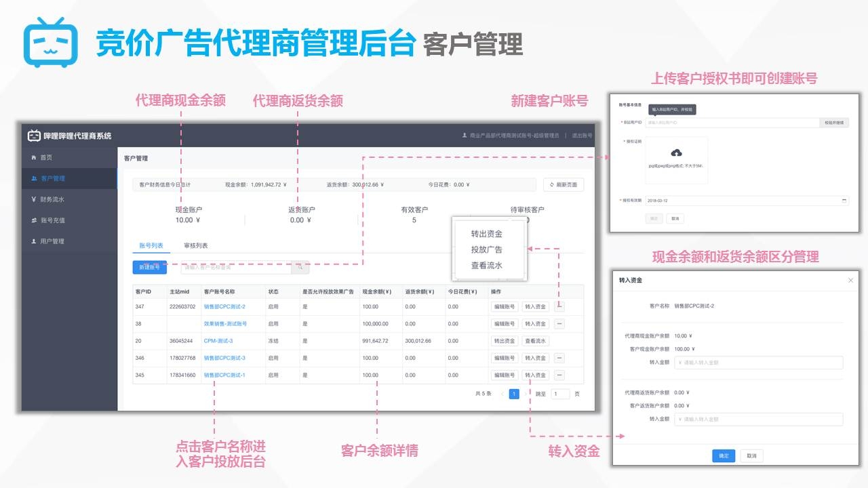This screenshot has height=488, width=868.
Task: Confirm the transfer with blue 确定 button
Action: point(723,455)
